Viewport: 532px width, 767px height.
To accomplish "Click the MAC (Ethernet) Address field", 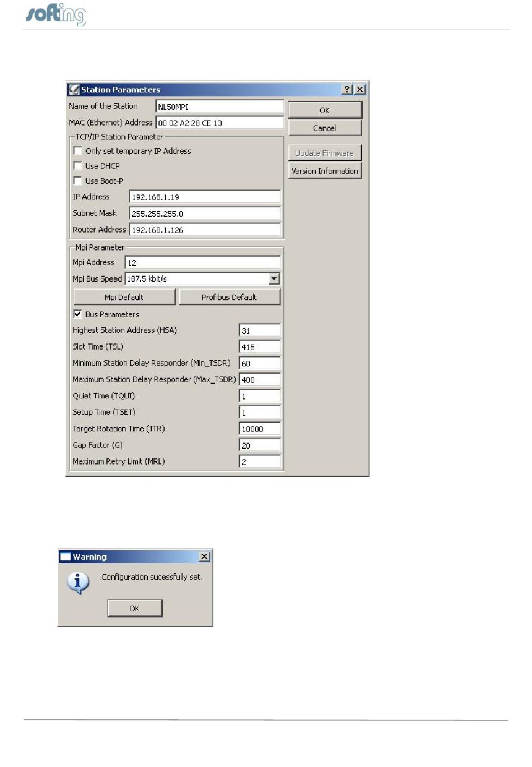I will click(x=220, y=123).
